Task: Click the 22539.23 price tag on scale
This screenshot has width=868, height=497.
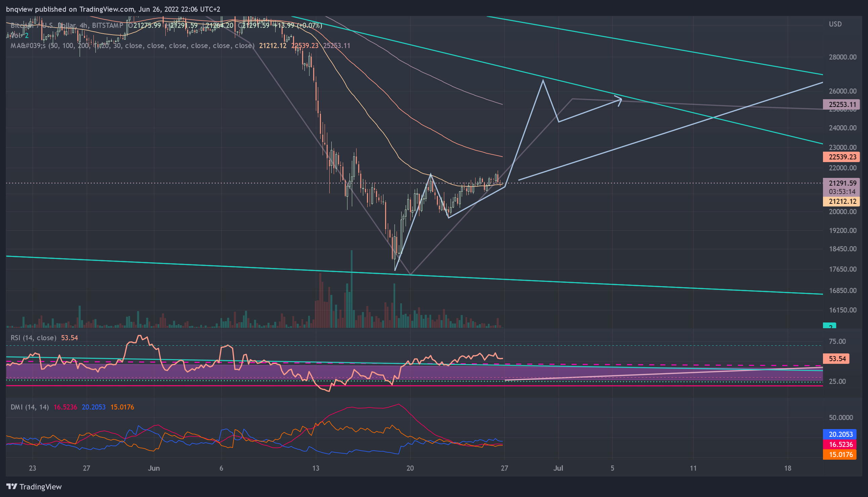Action: (841, 157)
